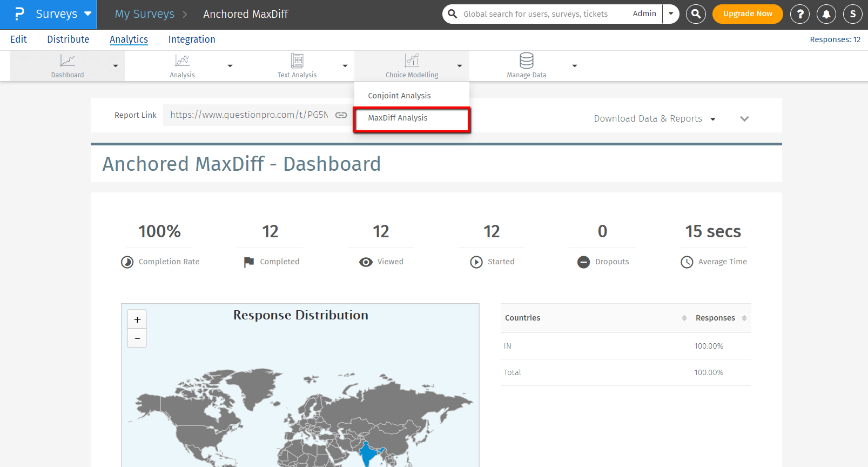Select Conjoint Analysis menu item
Image resolution: width=868 pixels, height=467 pixels.
(399, 96)
